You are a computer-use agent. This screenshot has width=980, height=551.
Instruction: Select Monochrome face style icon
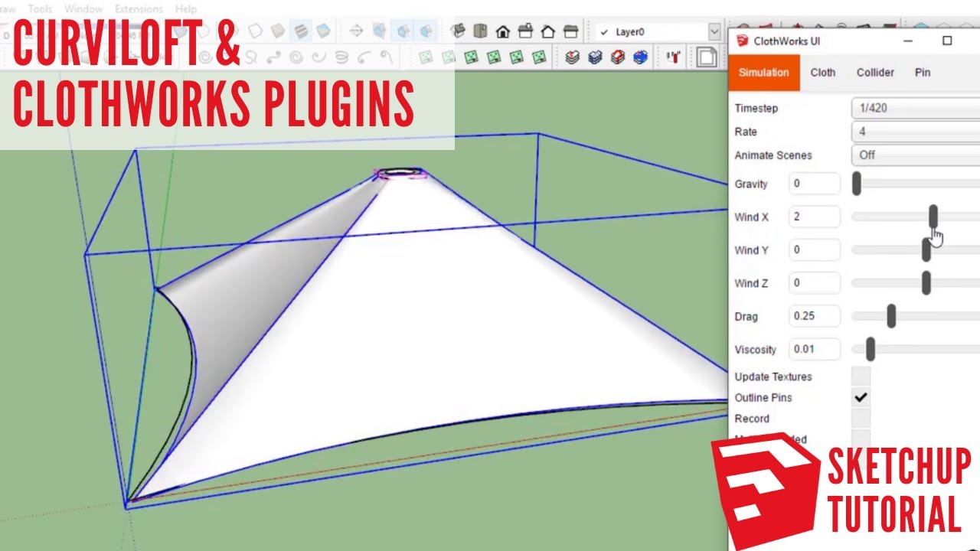point(323,31)
